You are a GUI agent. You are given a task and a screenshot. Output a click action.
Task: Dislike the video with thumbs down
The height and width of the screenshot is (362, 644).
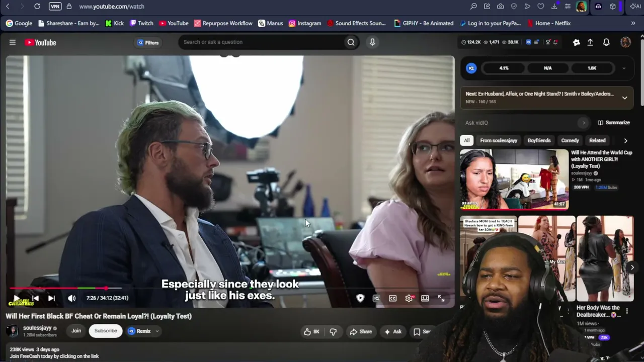pos(333,331)
